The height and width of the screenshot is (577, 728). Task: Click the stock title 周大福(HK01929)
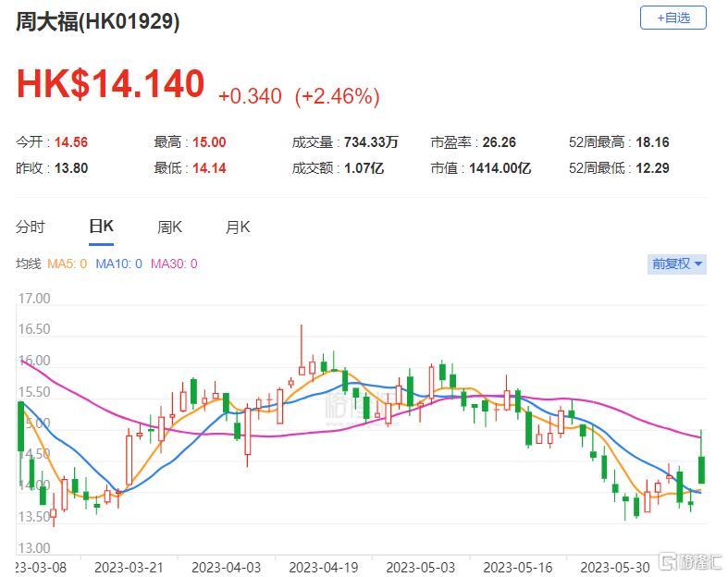click(97, 21)
